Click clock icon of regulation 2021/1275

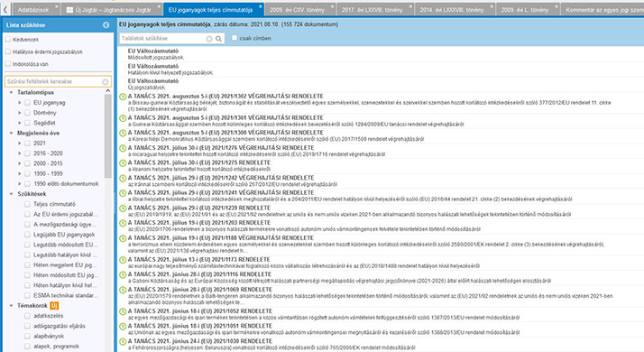point(123,163)
